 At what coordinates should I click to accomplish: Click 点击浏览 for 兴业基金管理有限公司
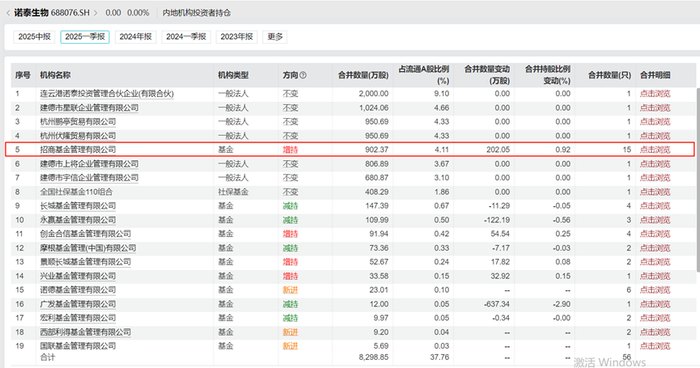(655, 276)
